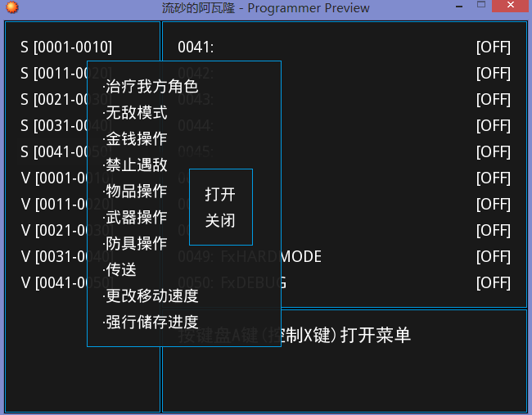532x415 pixels.
Task: Toggle the [OFF] value on row 0044
Action: click(494, 125)
